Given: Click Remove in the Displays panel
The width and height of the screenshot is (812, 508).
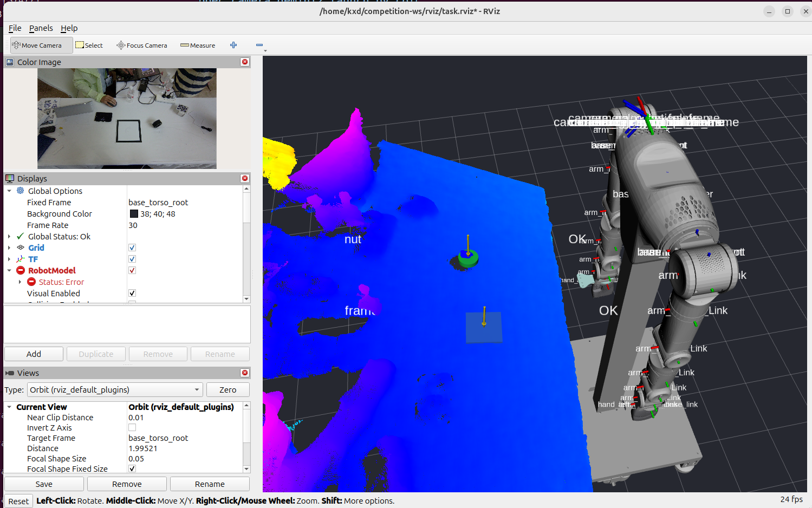Looking at the screenshot, I should tap(158, 354).
